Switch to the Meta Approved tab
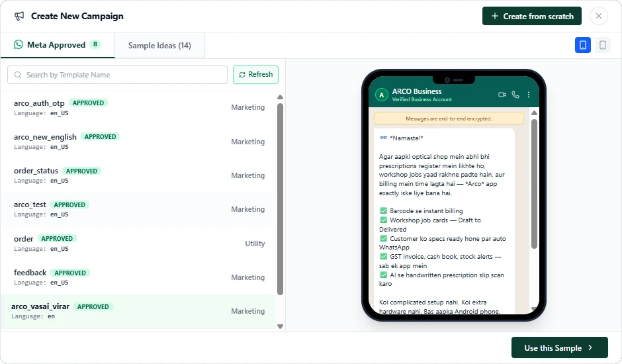This screenshot has width=622, height=364. (x=58, y=45)
